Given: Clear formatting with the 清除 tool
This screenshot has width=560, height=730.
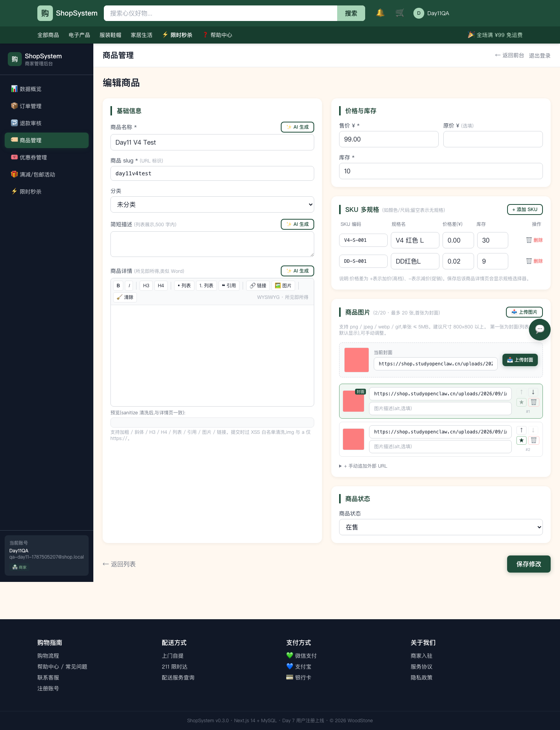Looking at the screenshot, I should [x=125, y=297].
